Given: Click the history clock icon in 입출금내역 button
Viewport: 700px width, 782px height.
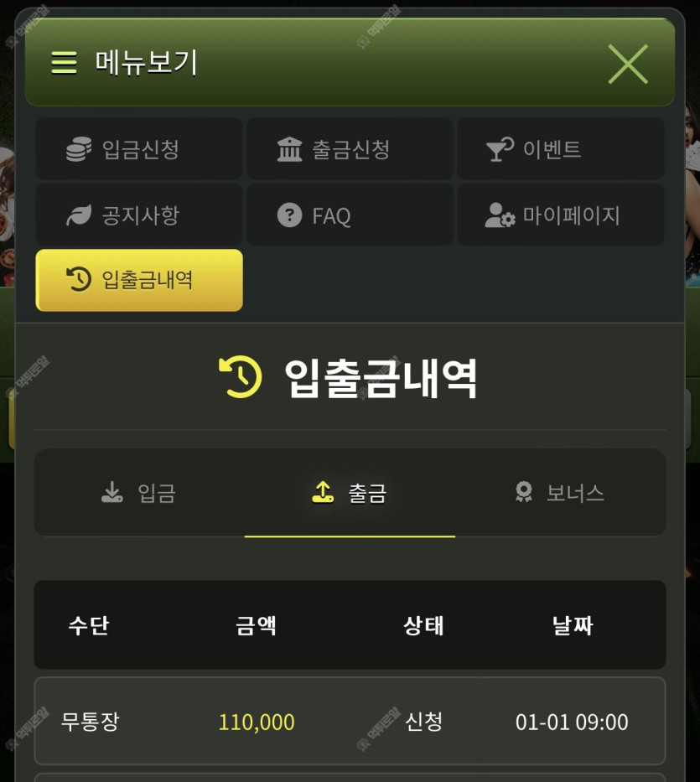Looking at the screenshot, I should coord(79,279).
